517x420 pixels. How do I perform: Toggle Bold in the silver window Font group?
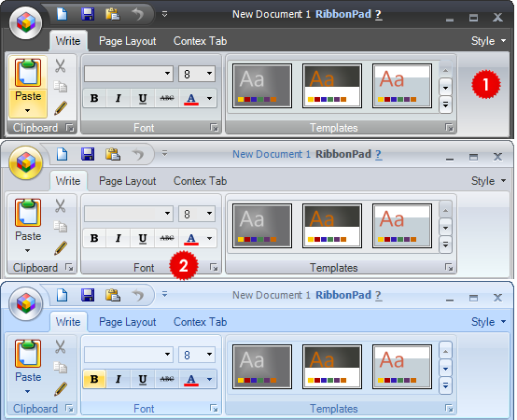[x=94, y=238]
